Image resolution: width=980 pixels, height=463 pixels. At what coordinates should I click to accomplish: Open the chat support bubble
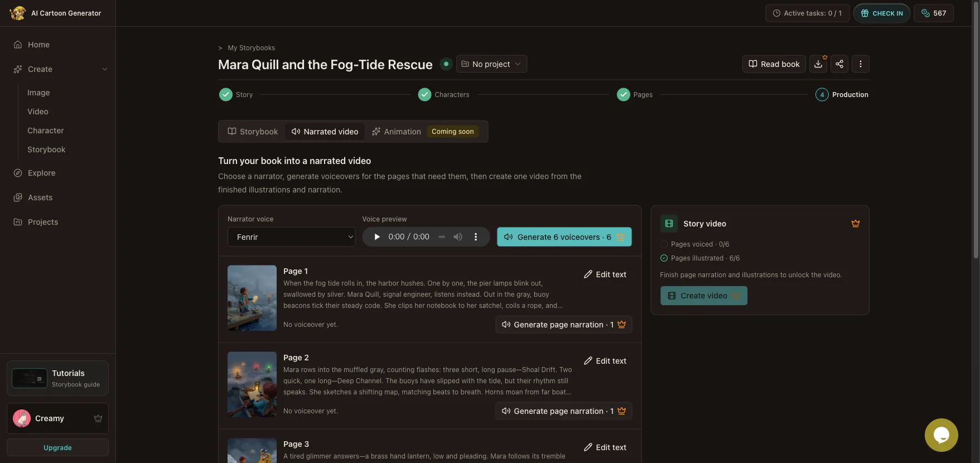942,435
